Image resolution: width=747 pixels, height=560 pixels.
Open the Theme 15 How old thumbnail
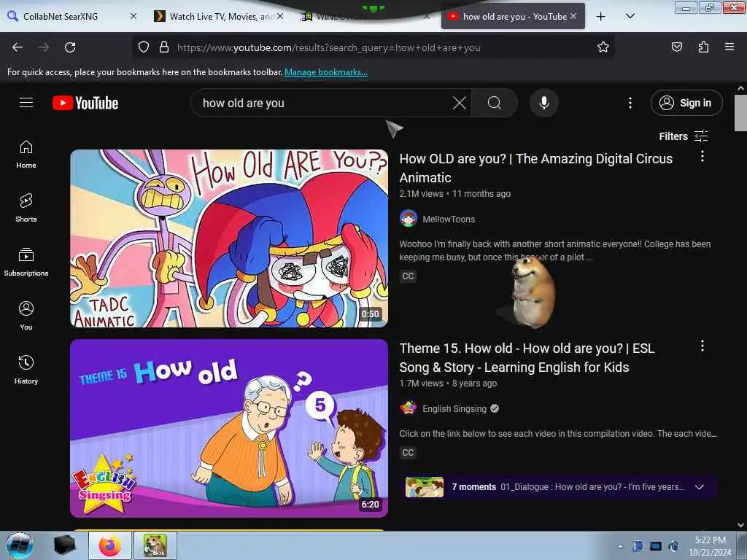(229, 428)
